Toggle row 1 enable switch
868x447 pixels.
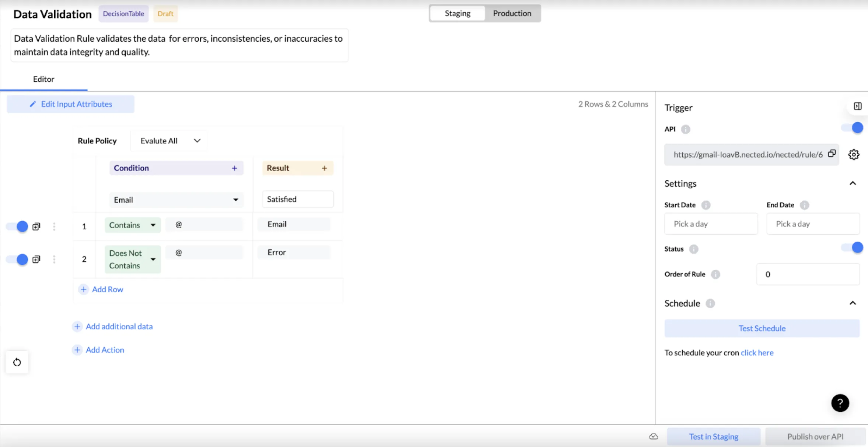pos(17,226)
